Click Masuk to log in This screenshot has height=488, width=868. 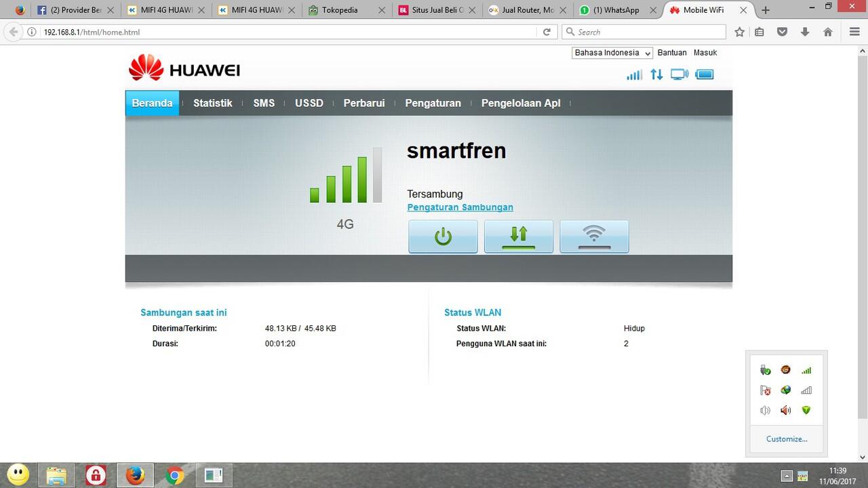coord(705,53)
